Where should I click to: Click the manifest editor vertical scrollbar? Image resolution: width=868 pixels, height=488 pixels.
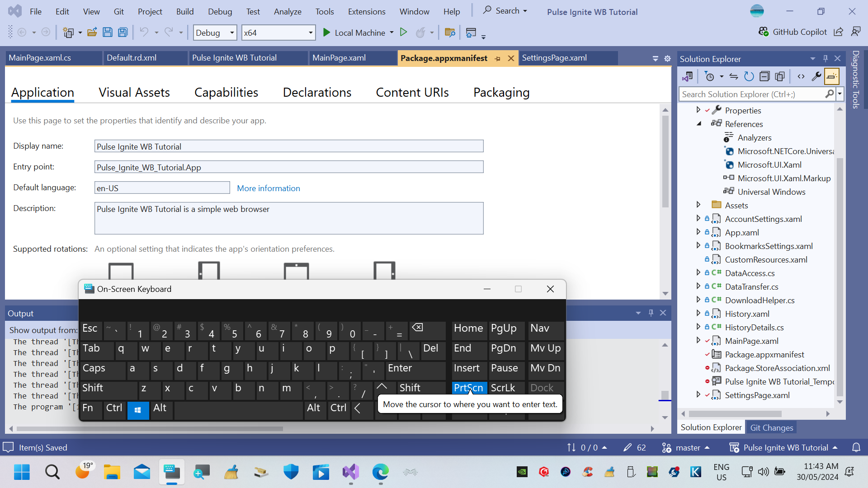pos(665,161)
